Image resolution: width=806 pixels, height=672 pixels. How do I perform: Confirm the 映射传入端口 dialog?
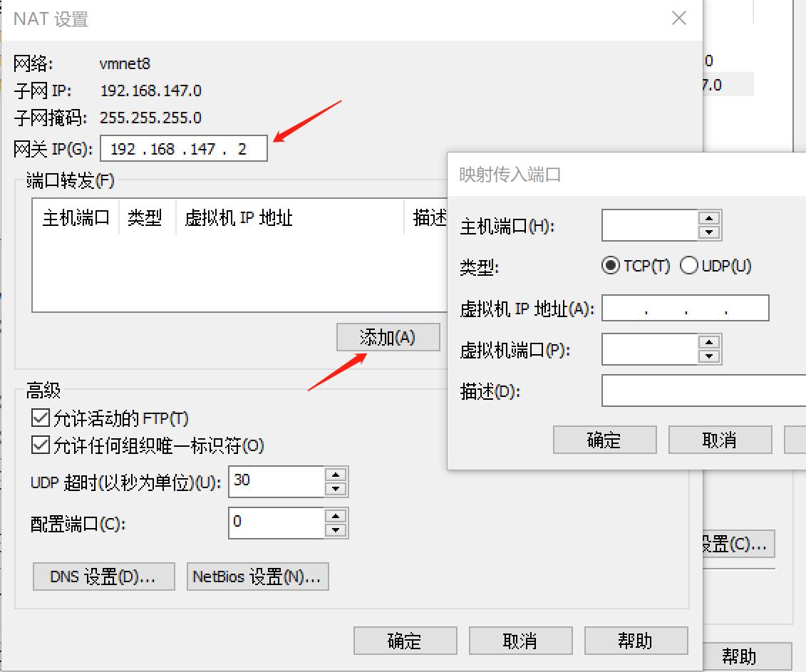click(604, 440)
